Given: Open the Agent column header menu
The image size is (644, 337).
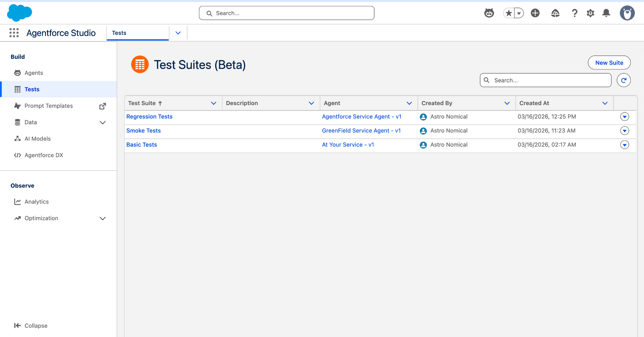Looking at the screenshot, I should [409, 103].
